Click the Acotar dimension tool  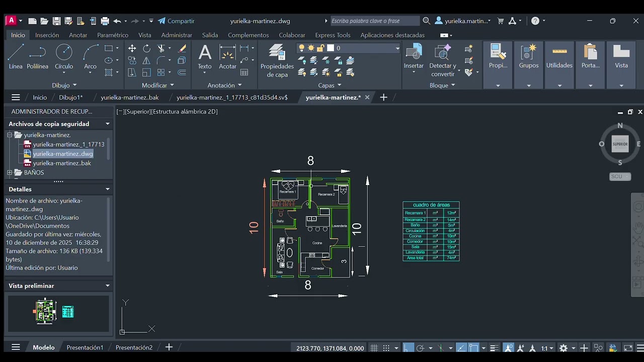click(227, 56)
